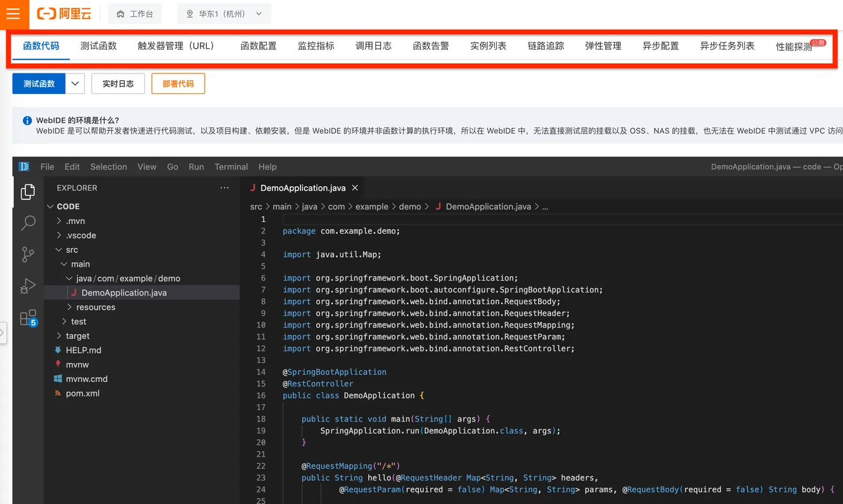Open the Explorer view in activity bar
Image resolution: width=843 pixels, height=504 pixels.
click(x=28, y=191)
